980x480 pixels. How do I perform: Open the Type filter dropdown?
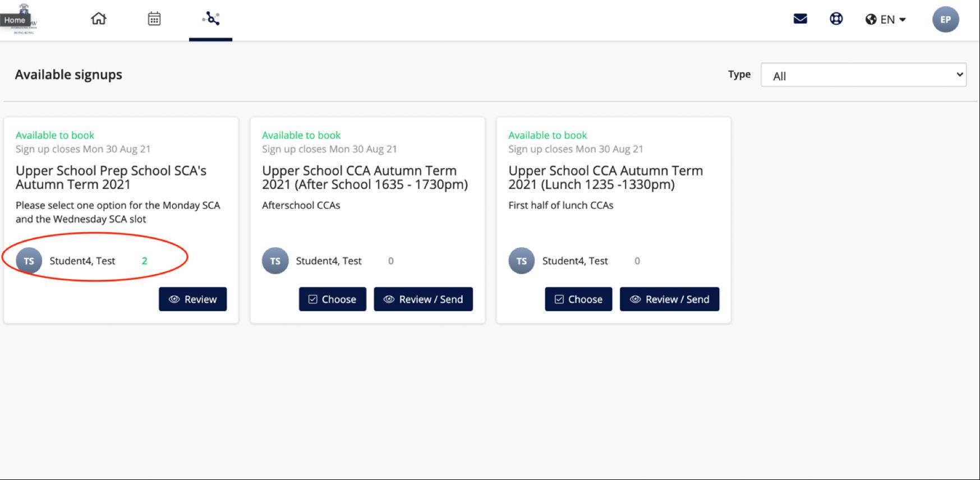[863, 75]
